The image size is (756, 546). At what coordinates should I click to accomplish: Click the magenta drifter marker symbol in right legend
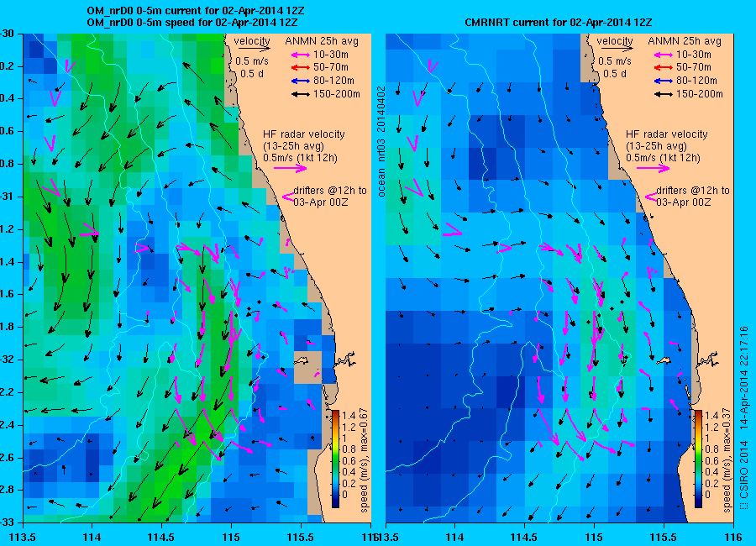pos(650,197)
